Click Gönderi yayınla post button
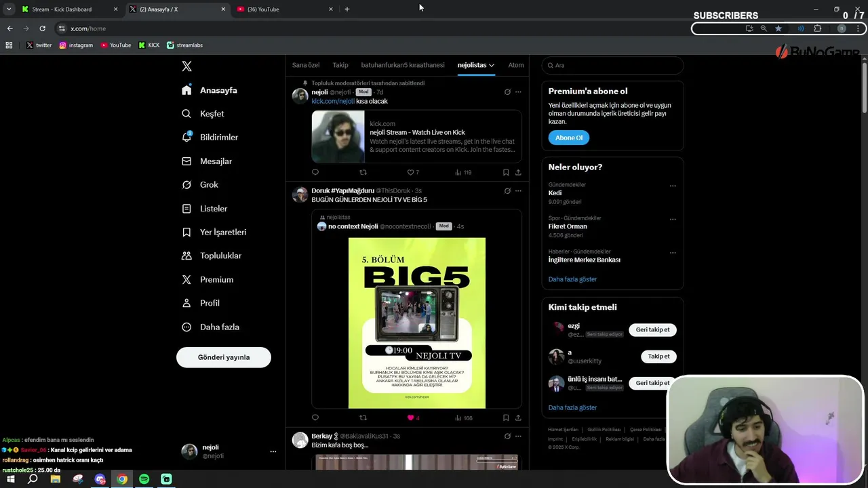This screenshot has height=488, width=868. click(x=224, y=357)
